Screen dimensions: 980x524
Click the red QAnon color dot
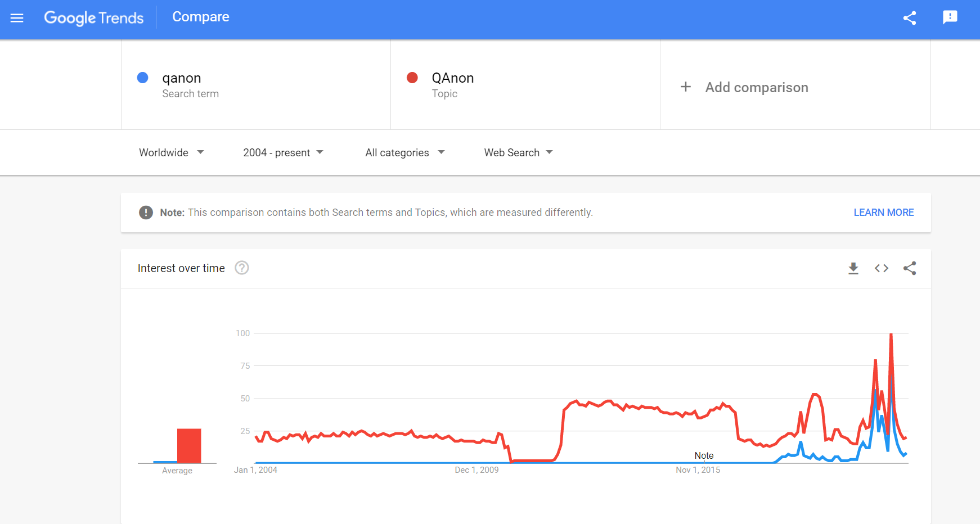pyautogui.click(x=412, y=78)
